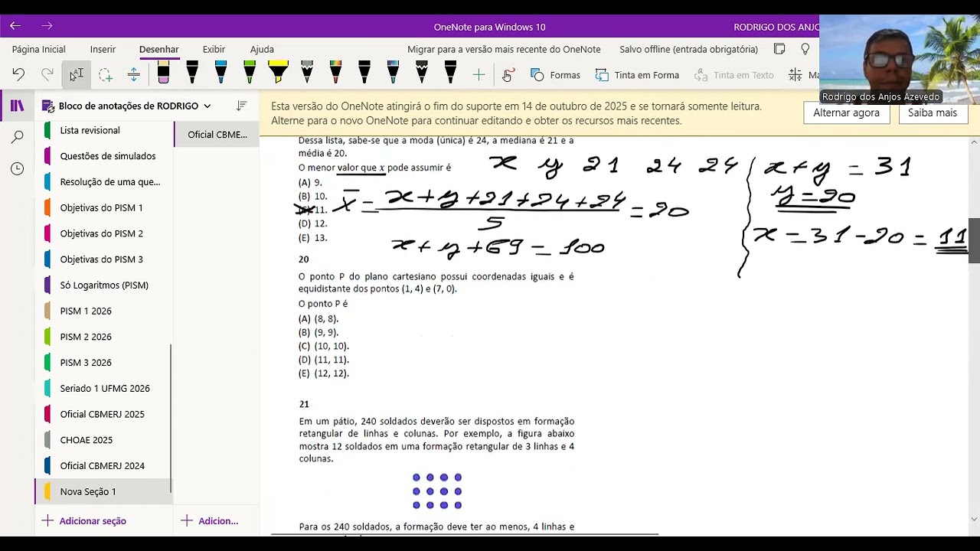Select the Nova Seção 1 section
The image size is (980, 551).
click(x=103, y=491)
